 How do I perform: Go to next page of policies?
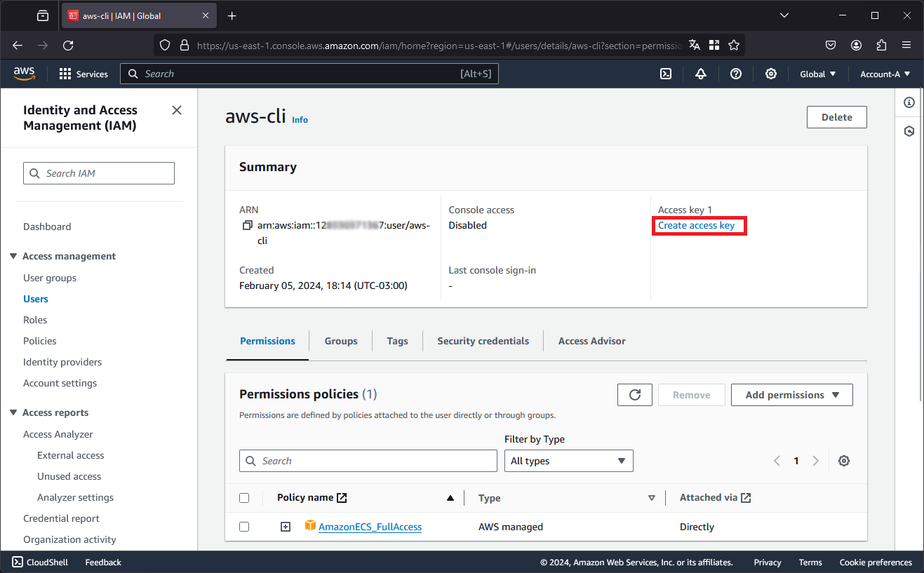[815, 461]
